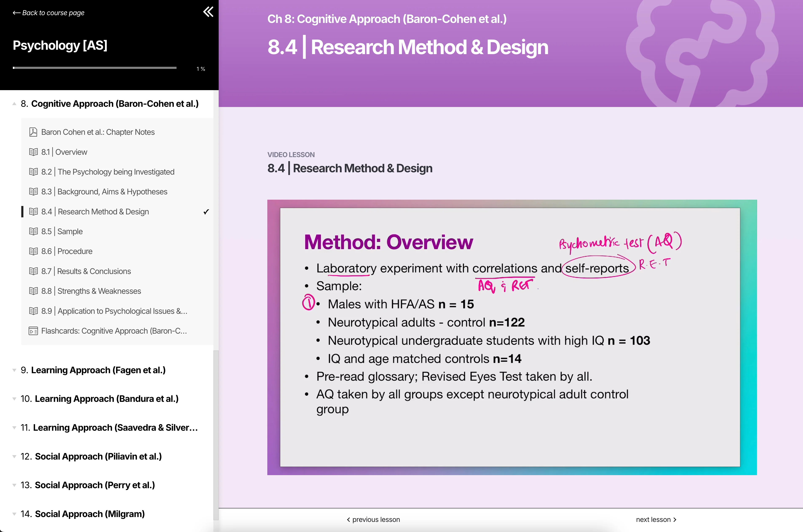803x532 pixels.
Task: Toggle completion checkmark on 8.4 lesson
Action: coord(206,212)
